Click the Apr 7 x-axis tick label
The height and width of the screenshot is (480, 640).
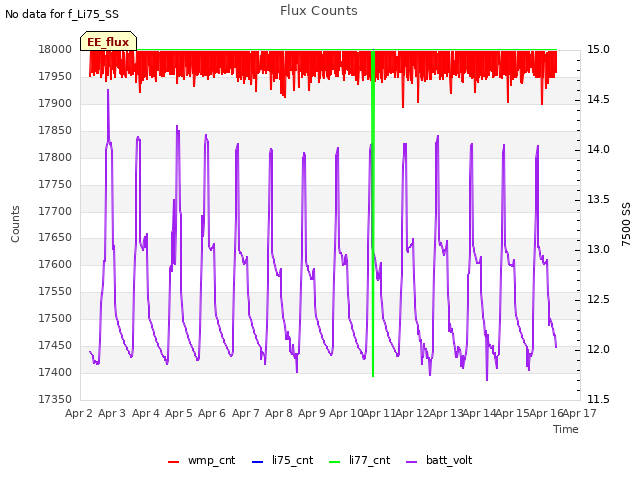(246, 413)
